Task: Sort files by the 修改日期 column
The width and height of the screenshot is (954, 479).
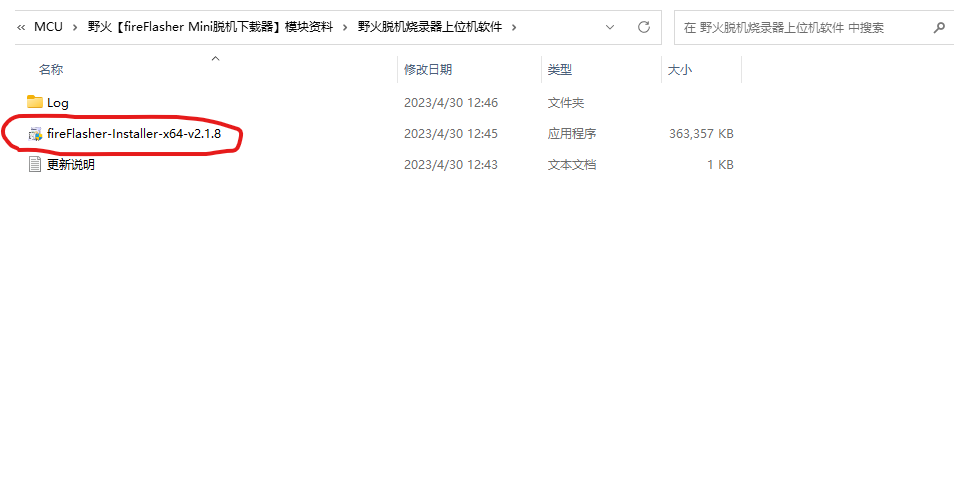Action: tap(428, 70)
